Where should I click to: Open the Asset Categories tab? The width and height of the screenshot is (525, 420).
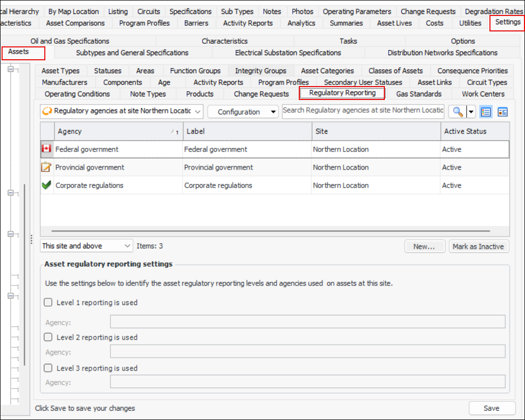pos(327,71)
